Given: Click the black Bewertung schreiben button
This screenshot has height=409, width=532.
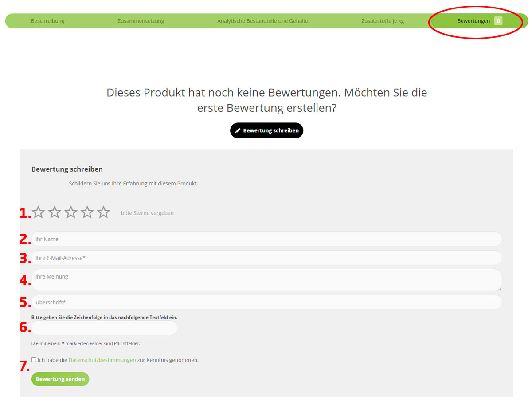Looking at the screenshot, I should (266, 130).
